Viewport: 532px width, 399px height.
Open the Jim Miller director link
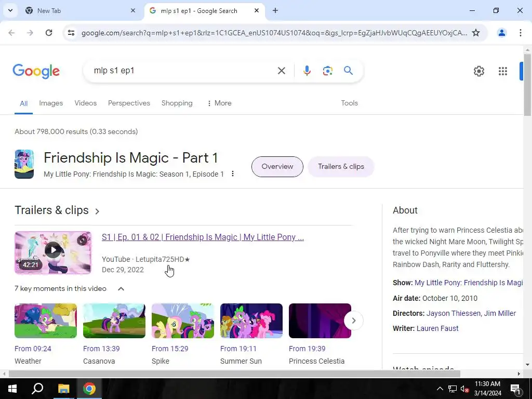pos(500,313)
